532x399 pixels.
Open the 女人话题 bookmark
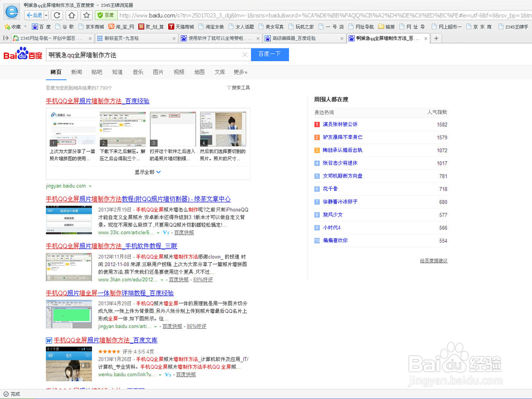click(241, 27)
